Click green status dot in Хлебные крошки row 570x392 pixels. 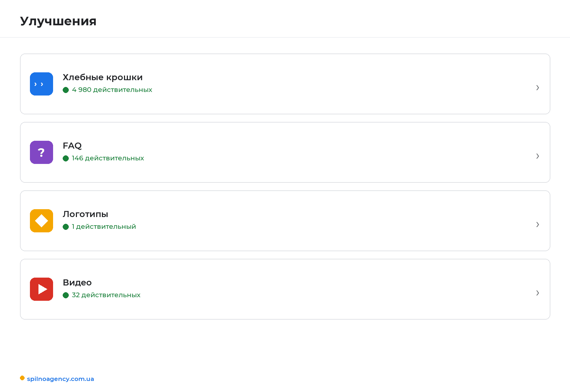(66, 90)
